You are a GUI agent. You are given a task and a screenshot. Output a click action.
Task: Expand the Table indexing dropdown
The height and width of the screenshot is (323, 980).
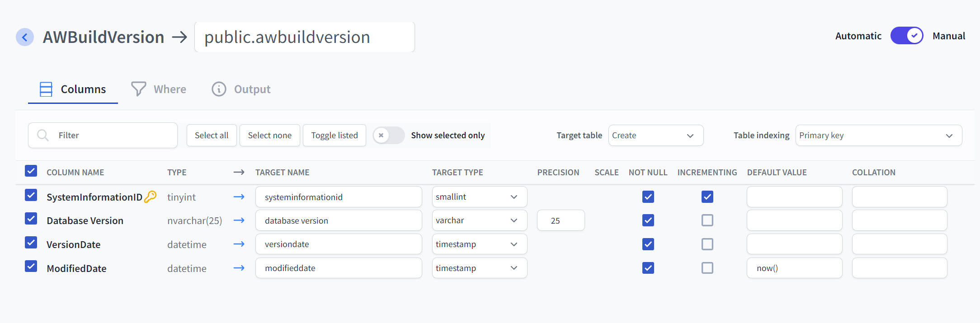(878, 136)
